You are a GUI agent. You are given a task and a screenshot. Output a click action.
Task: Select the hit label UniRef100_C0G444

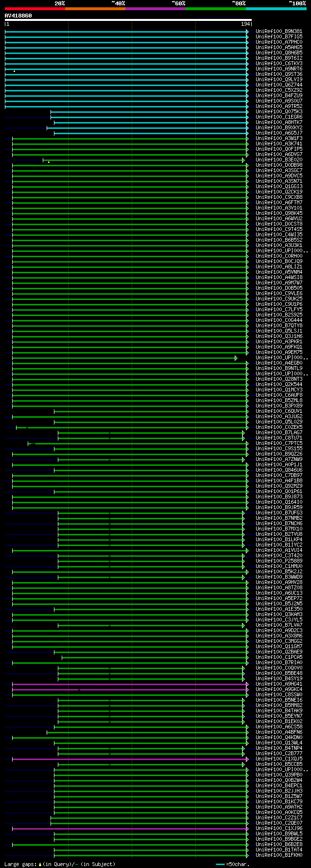point(279,320)
